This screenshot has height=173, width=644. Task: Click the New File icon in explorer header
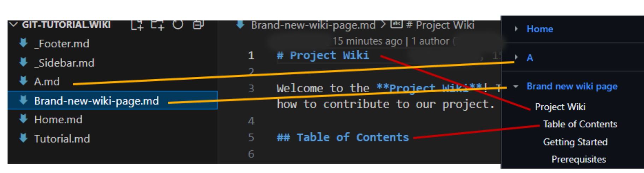coord(137,25)
